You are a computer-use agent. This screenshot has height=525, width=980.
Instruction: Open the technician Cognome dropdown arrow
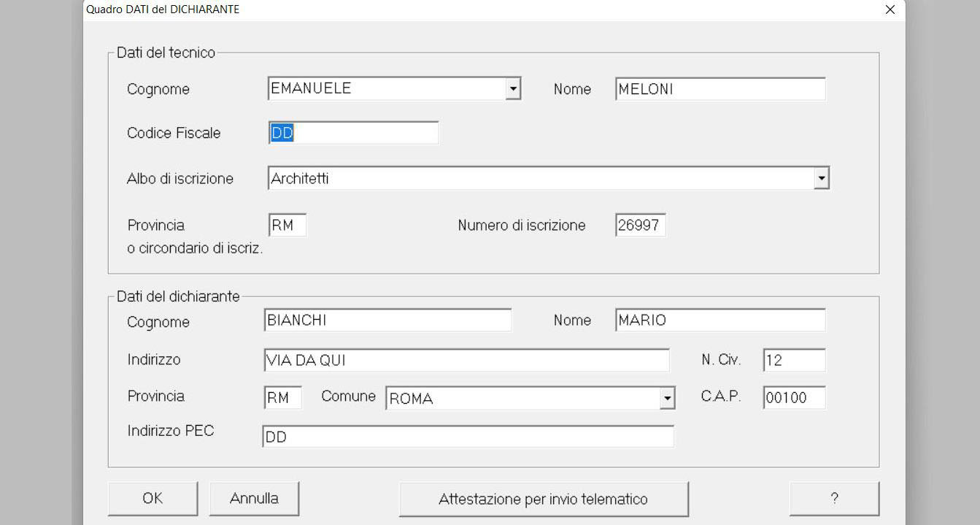[x=513, y=89]
